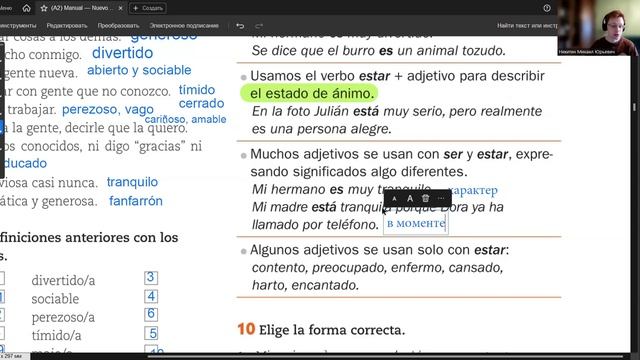Viewport: 640px width, 360px height.
Task: Increase font size in floating text toolbar
Action: (410, 198)
